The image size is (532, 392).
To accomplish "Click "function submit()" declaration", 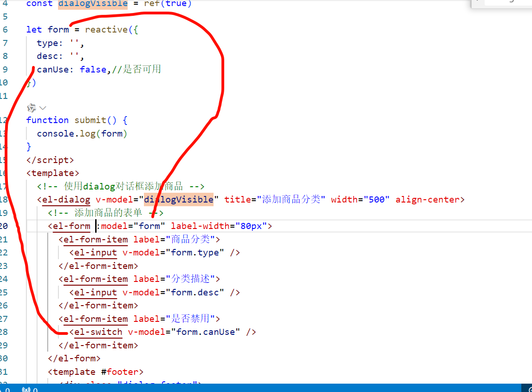I will pos(71,120).
